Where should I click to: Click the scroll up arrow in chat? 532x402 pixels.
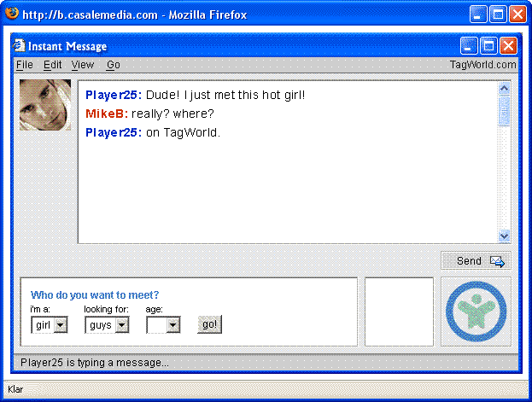coord(504,89)
